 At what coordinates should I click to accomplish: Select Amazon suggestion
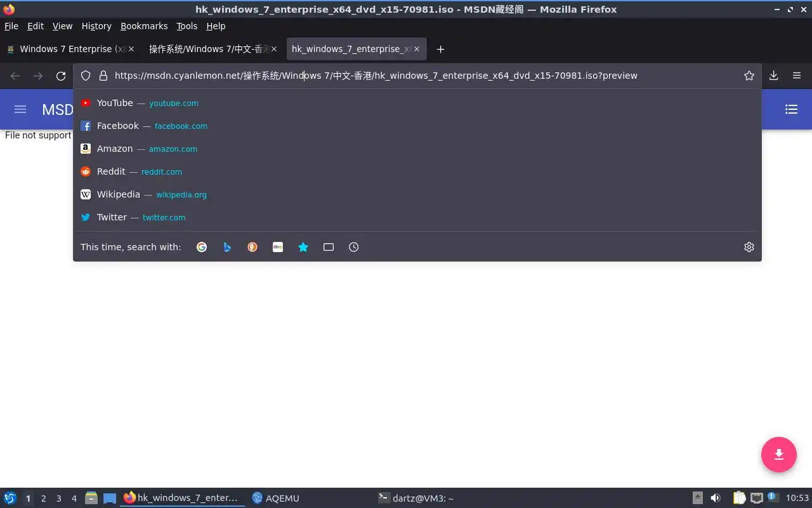(417, 149)
